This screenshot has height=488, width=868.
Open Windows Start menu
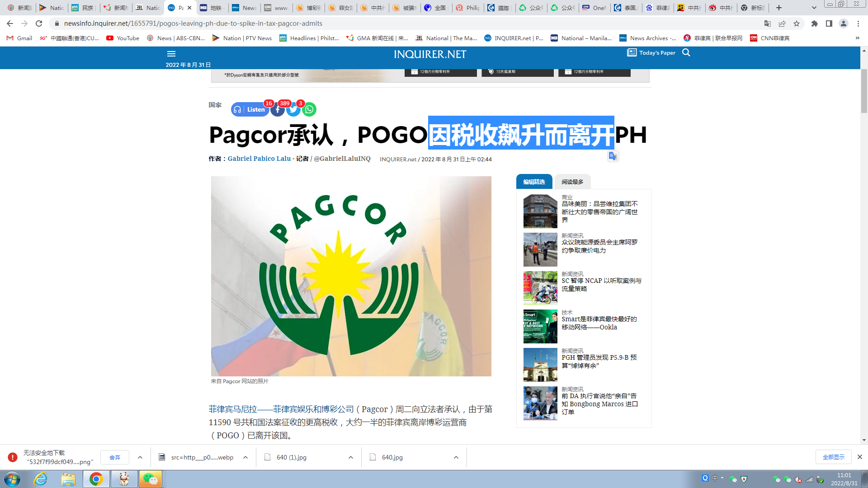click(x=12, y=479)
